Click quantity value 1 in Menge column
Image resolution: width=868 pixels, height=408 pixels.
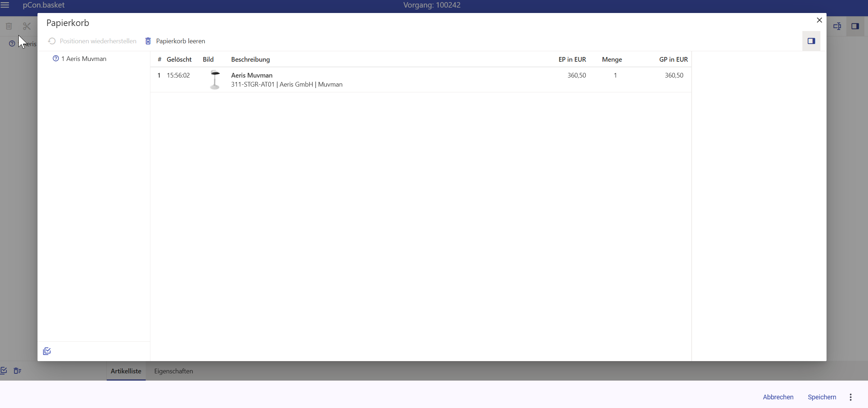615,75
